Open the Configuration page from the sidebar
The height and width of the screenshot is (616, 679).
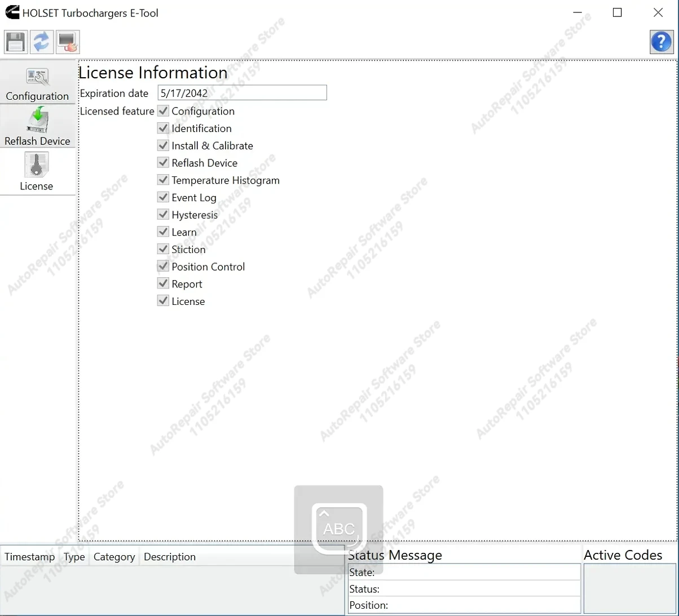click(x=37, y=82)
